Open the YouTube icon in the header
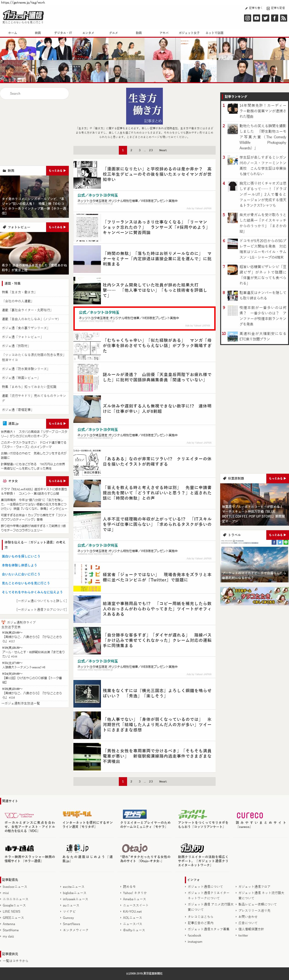Screen dimensions: 289x980 pos(256,18)
